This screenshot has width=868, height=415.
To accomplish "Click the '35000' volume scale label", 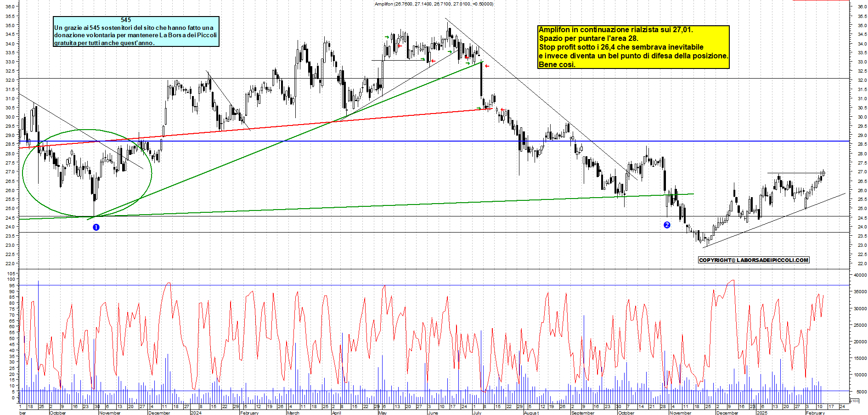I will click(860, 291).
